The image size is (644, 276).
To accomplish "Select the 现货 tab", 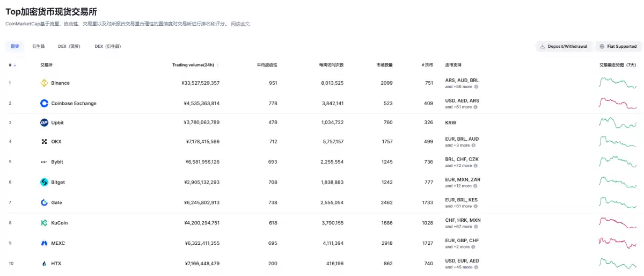I will (15, 46).
